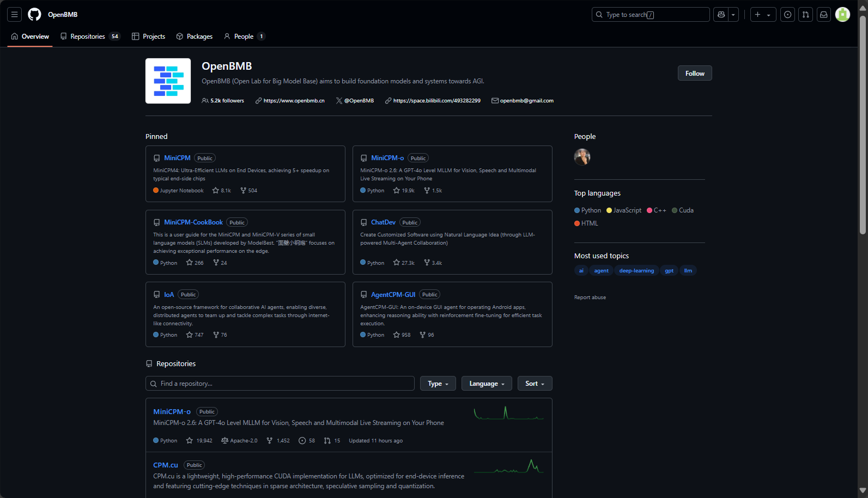Switch to the Projects tab
The height and width of the screenshot is (498, 868).
click(149, 37)
